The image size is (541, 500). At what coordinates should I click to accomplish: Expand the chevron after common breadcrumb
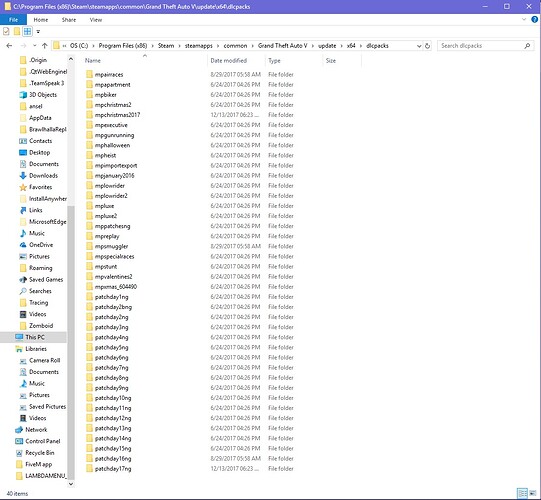(x=253, y=46)
